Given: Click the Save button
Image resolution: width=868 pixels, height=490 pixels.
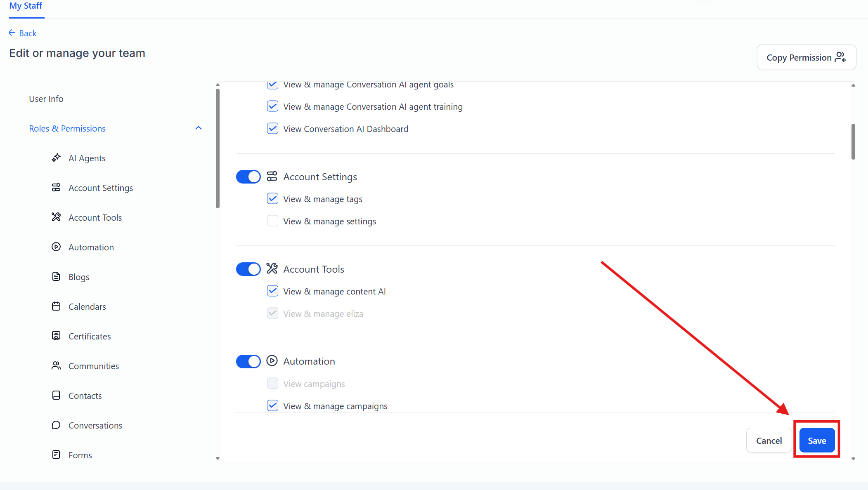Looking at the screenshot, I should click(x=817, y=440).
